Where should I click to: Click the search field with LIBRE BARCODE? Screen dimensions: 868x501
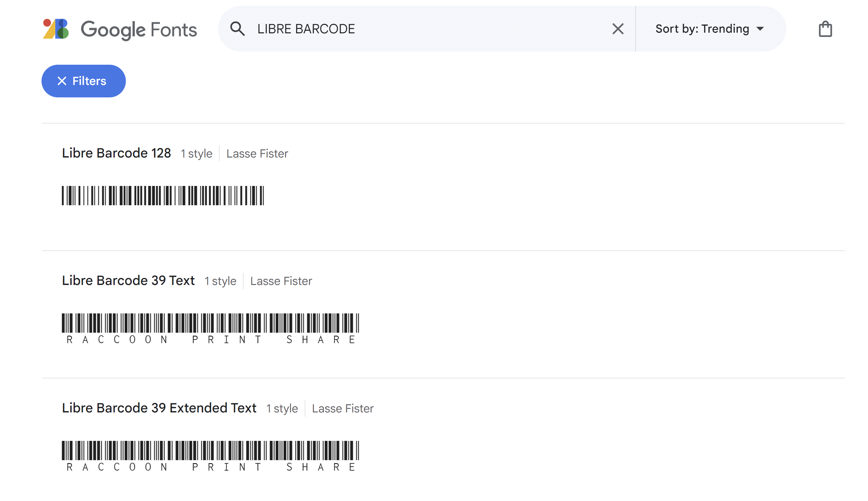[427, 29]
